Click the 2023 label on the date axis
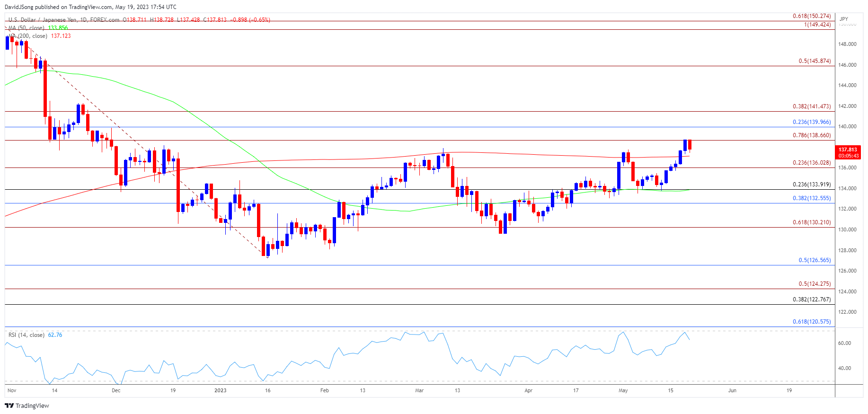868x414 pixels. click(220, 390)
